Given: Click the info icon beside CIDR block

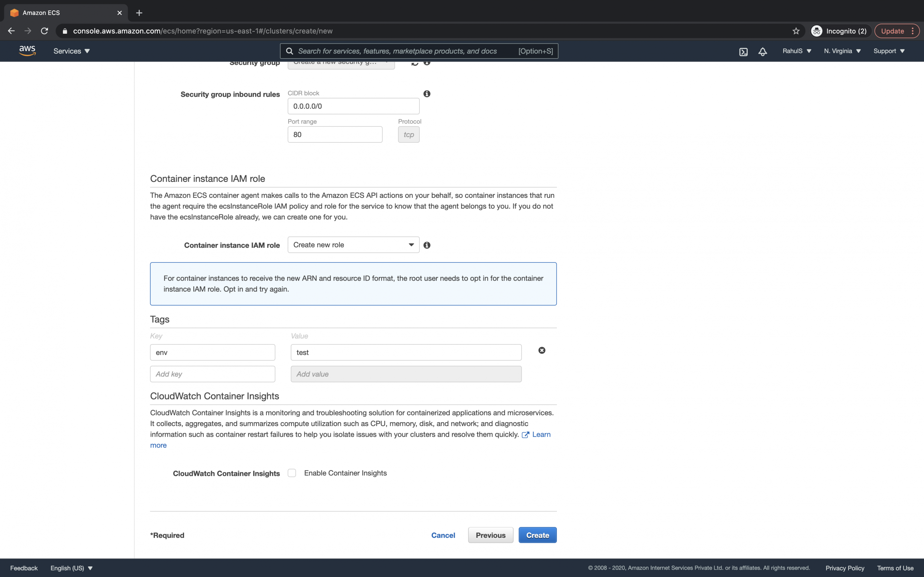Looking at the screenshot, I should coord(426,93).
